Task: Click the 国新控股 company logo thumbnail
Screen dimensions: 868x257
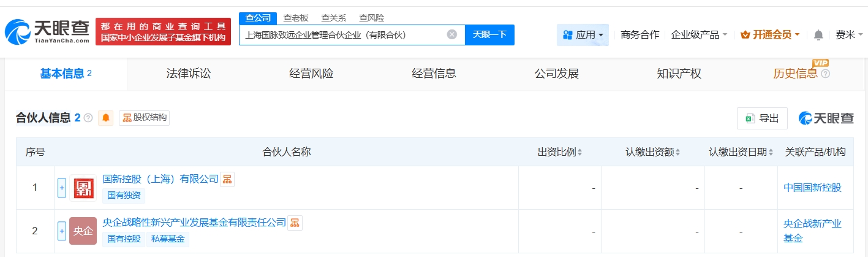Action: coord(83,188)
